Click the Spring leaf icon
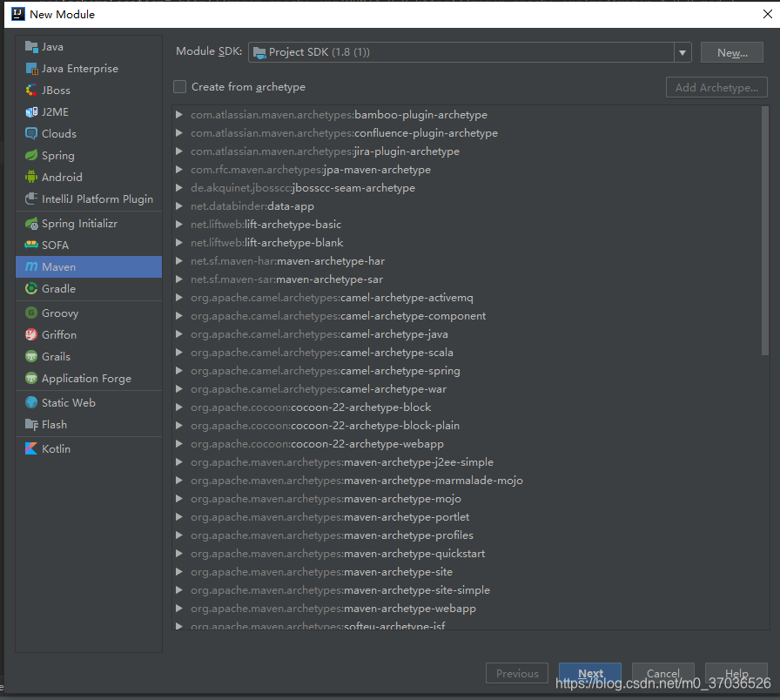The height and width of the screenshot is (700, 780). click(x=31, y=155)
